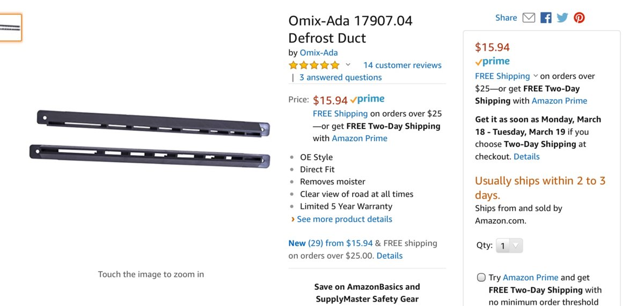Viewport: 644px width, 306px height.
Task: Share product via email envelope icon
Action: (529, 18)
